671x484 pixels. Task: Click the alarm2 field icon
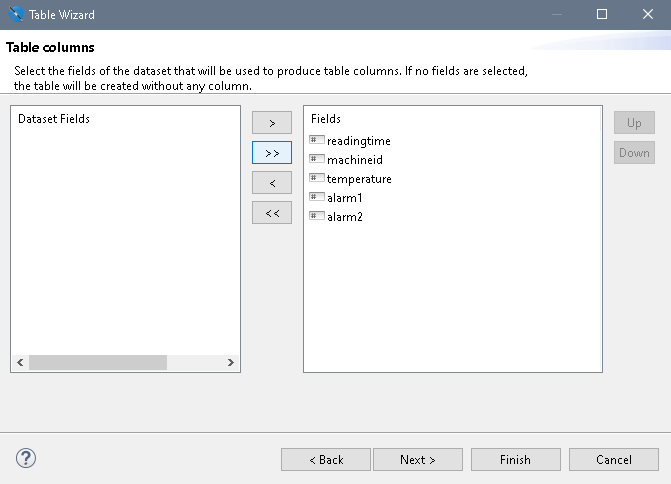(317, 216)
